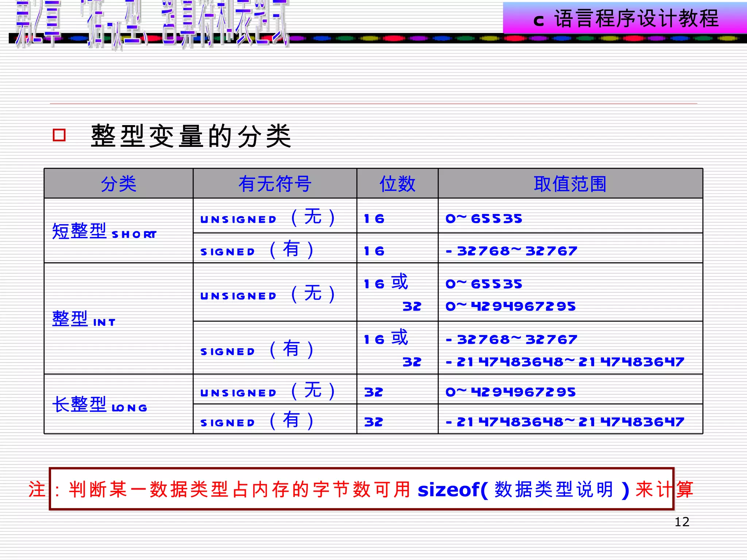Click the table header 位数
This screenshot has width=747, height=560.
coord(398,183)
